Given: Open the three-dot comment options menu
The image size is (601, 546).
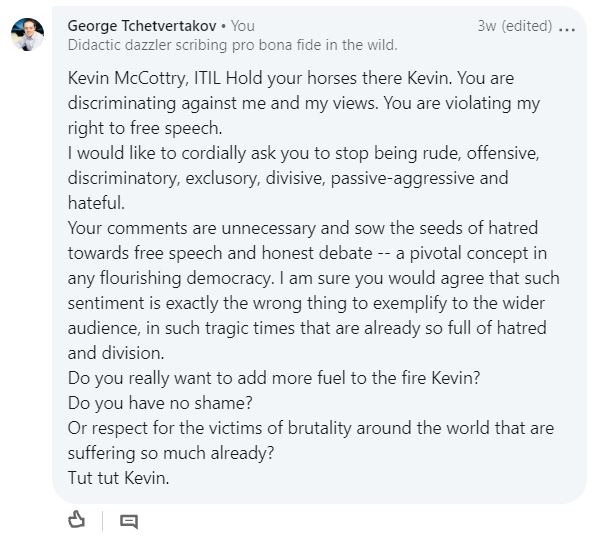Looking at the screenshot, I should pyautogui.click(x=568, y=28).
